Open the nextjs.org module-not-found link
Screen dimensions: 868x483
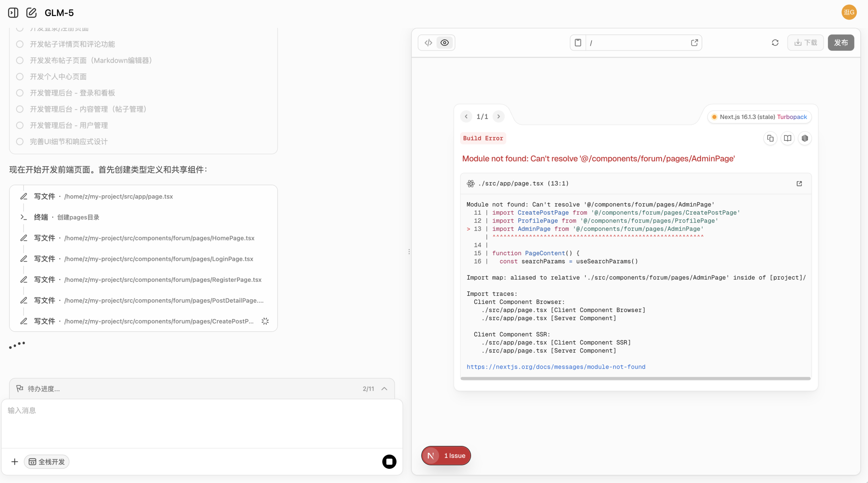tap(556, 367)
